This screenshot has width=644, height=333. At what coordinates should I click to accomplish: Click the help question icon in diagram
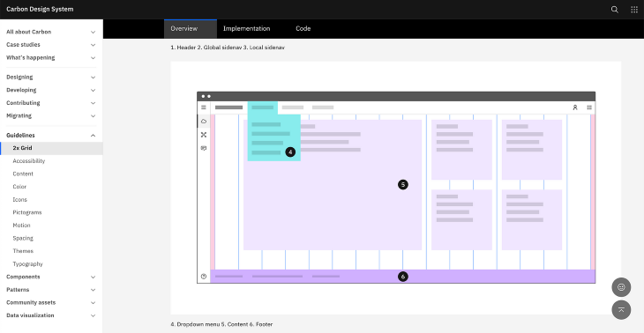tap(203, 277)
